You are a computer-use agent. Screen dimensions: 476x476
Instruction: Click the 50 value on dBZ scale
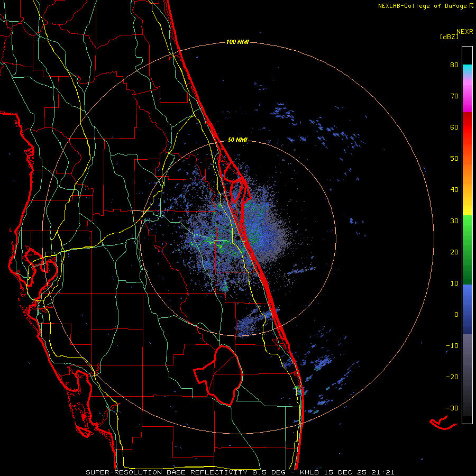coord(454,159)
